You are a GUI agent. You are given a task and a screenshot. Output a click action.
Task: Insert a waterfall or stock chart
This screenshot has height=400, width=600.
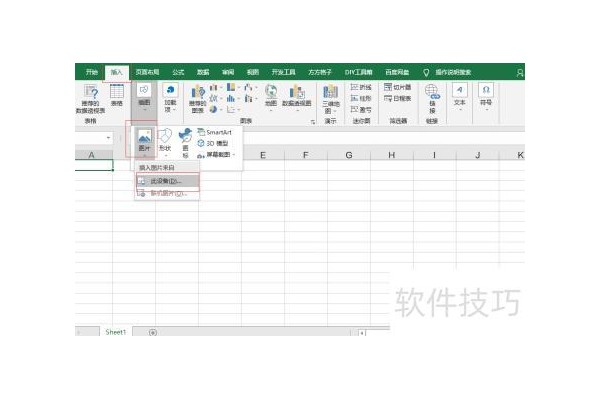click(x=250, y=87)
